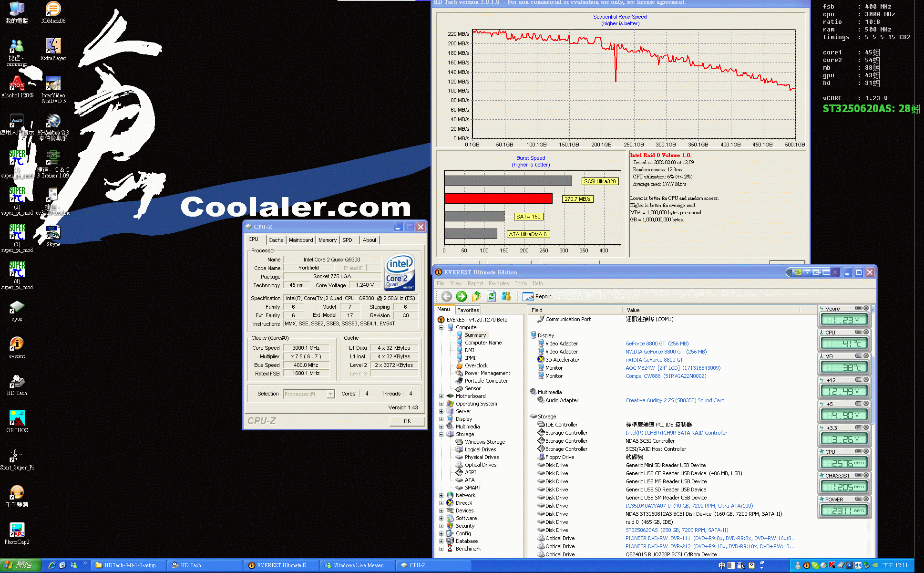
Task: Open the View menu in EVEREST
Action: point(456,283)
